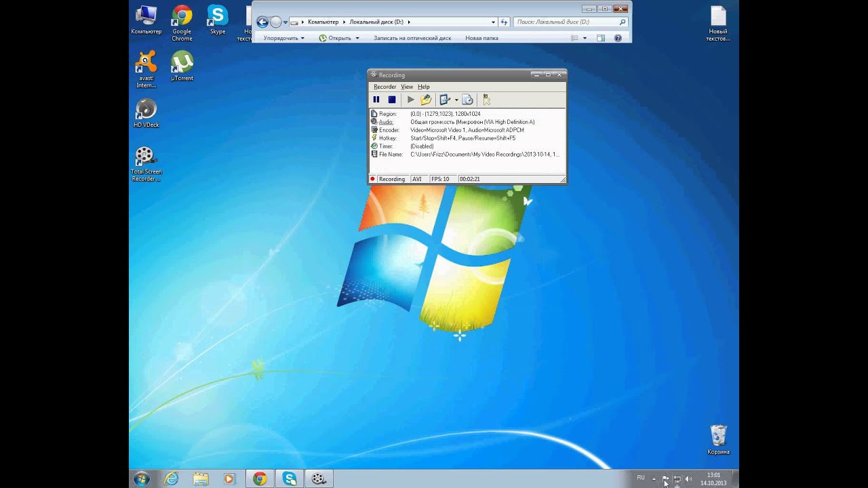Open the options checklist icon in toolbar
Viewport: 868px width, 488px height.
(x=445, y=100)
